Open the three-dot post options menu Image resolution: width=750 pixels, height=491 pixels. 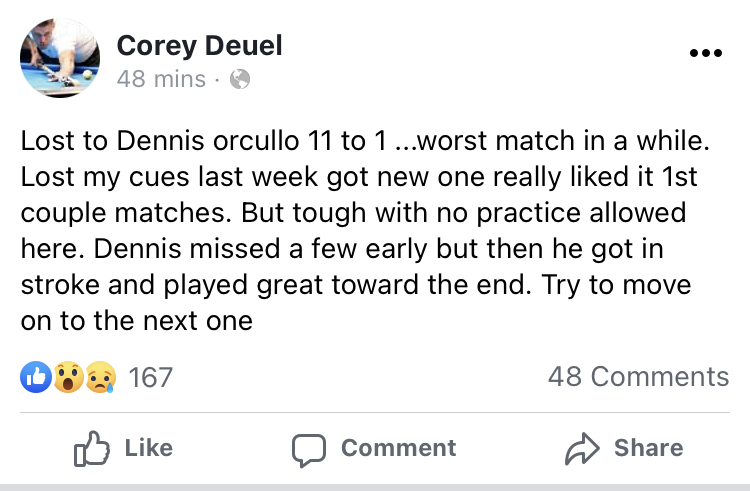[706, 53]
